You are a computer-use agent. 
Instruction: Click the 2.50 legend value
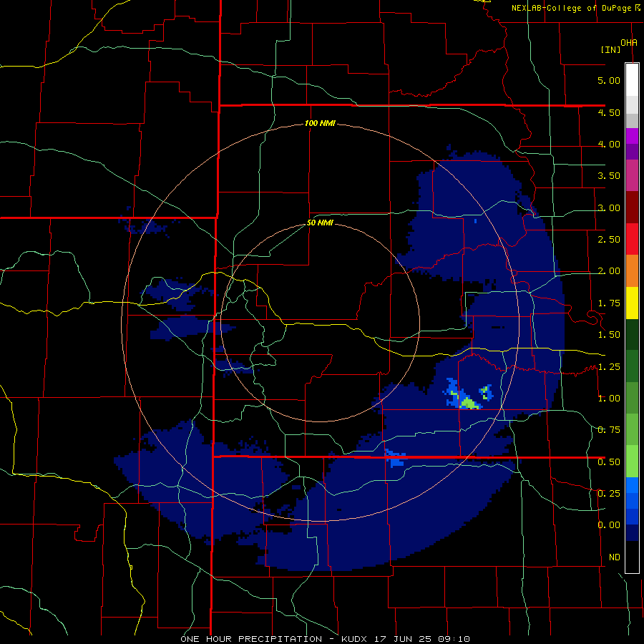coord(609,240)
